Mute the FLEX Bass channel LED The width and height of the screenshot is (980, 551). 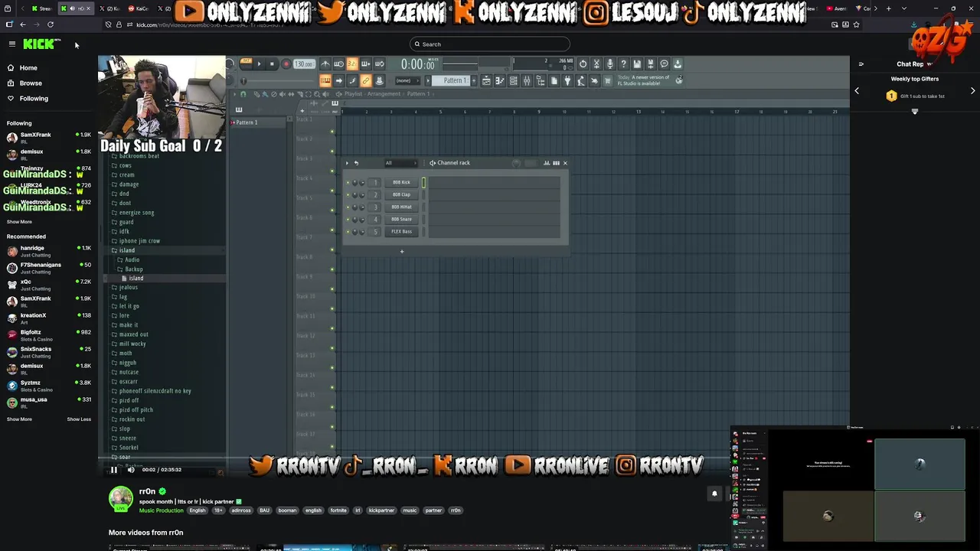click(x=348, y=231)
